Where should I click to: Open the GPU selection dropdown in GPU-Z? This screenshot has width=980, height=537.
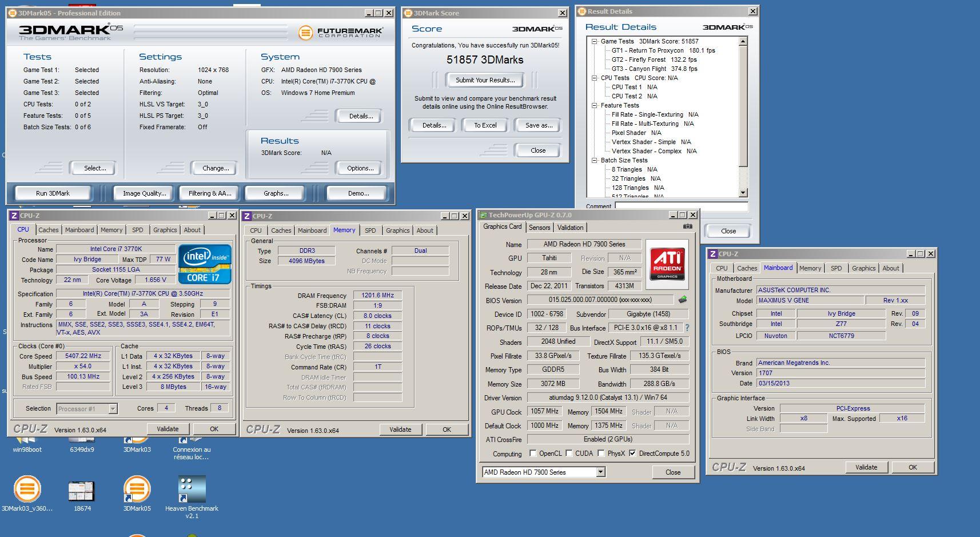[x=600, y=472]
